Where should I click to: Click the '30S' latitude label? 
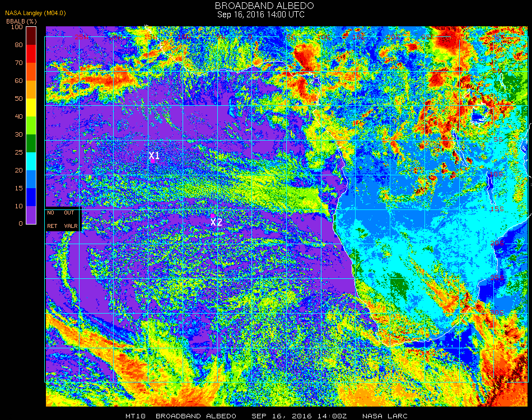click(497, 312)
